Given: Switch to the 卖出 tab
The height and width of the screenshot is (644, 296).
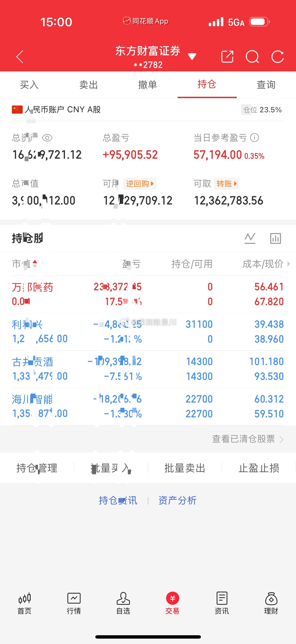Looking at the screenshot, I should pyautogui.click(x=89, y=85).
